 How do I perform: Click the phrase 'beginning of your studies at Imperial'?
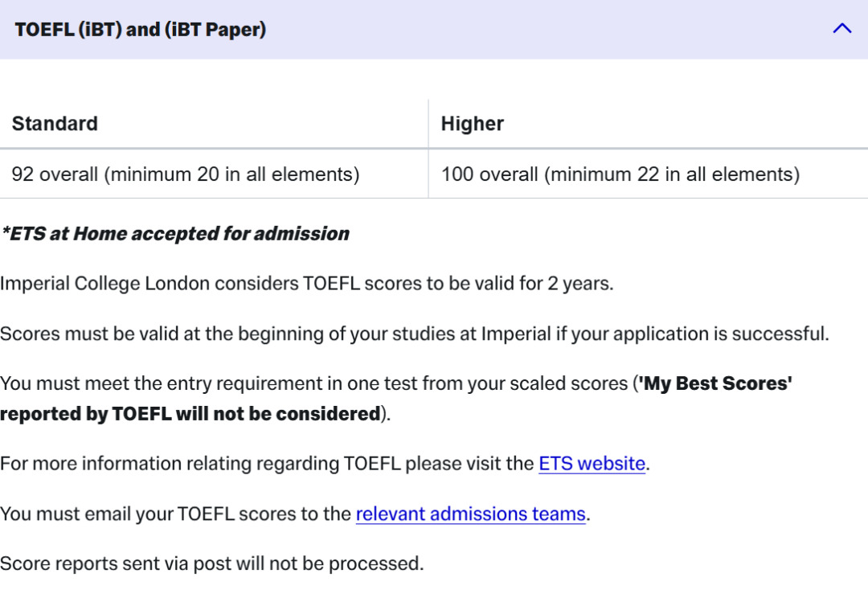tap(378, 334)
